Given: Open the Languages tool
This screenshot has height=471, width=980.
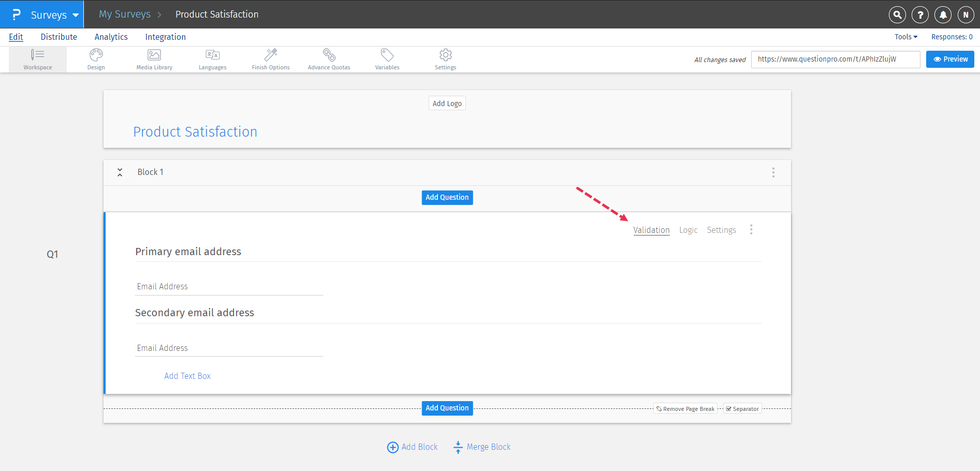Looking at the screenshot, I should pos(212,58).
